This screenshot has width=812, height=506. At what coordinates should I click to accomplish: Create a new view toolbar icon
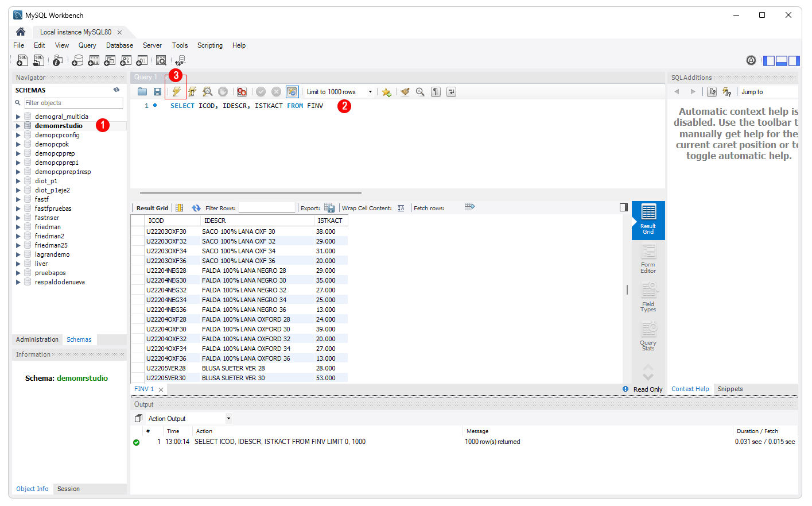[110, 60]
